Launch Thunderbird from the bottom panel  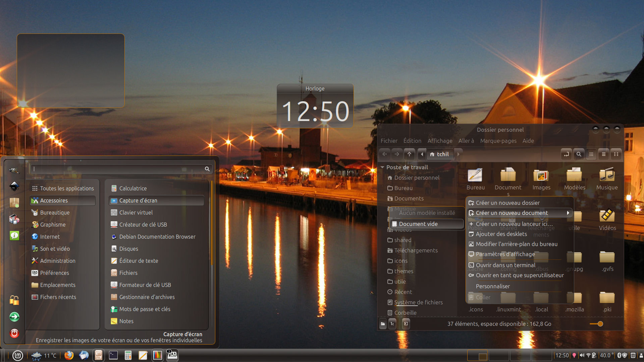point(84,355)
